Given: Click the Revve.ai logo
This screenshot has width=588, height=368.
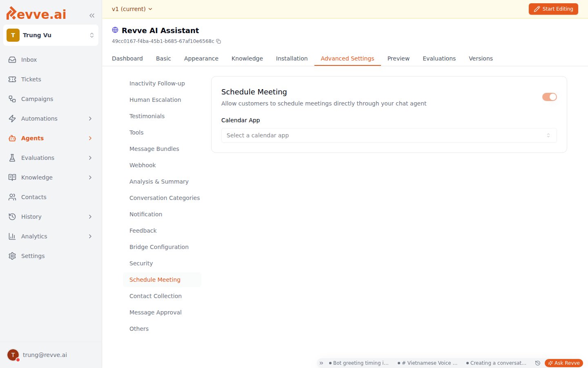Looking at the screenshot, I should [36, 13].
